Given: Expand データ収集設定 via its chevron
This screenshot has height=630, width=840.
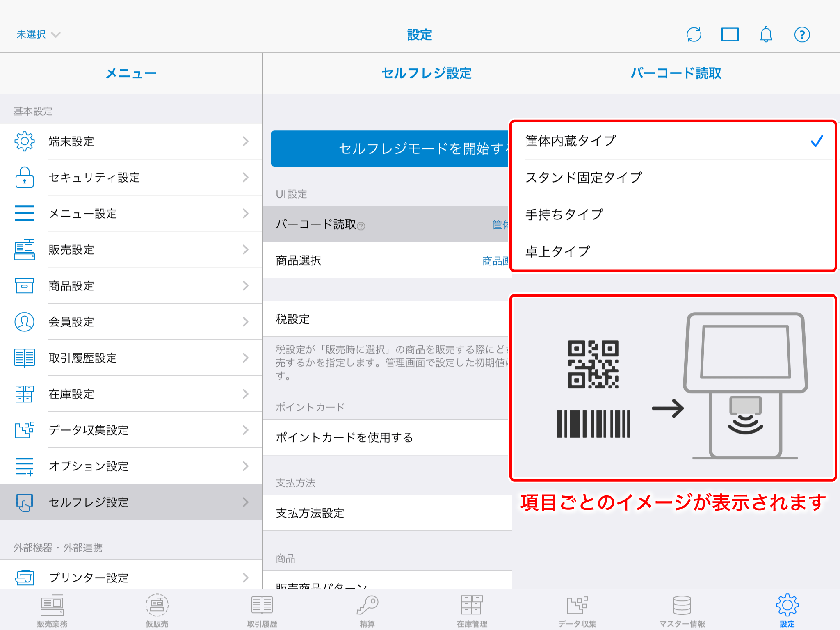Looking at the screenshot, I should [x=245, y=430].
